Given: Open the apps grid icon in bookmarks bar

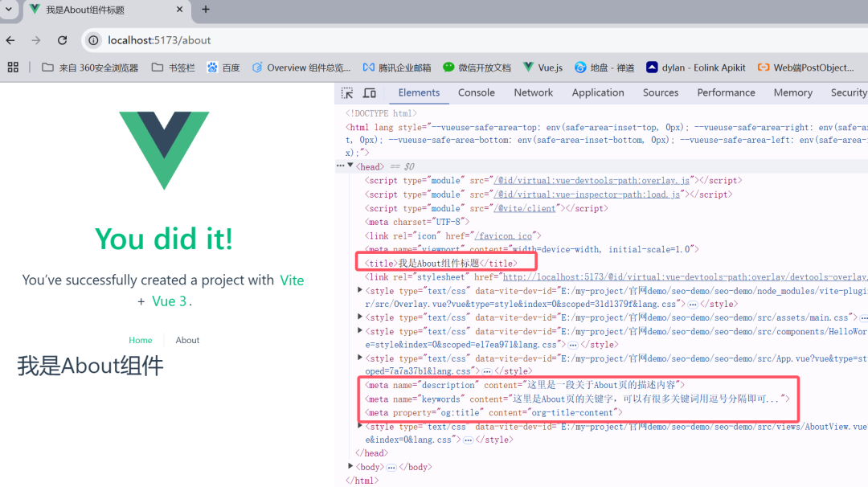Looking at the screenshot, I should [x=13, y=68].
